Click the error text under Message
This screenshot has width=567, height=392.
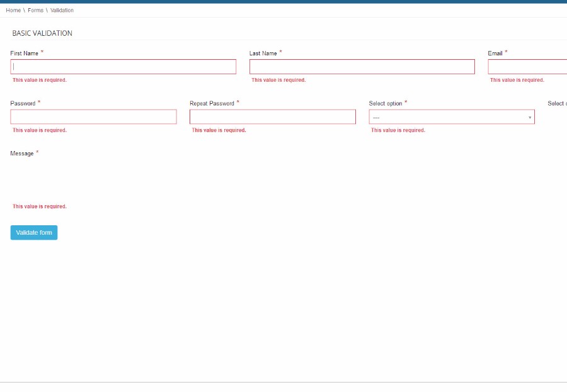[40, 206]
